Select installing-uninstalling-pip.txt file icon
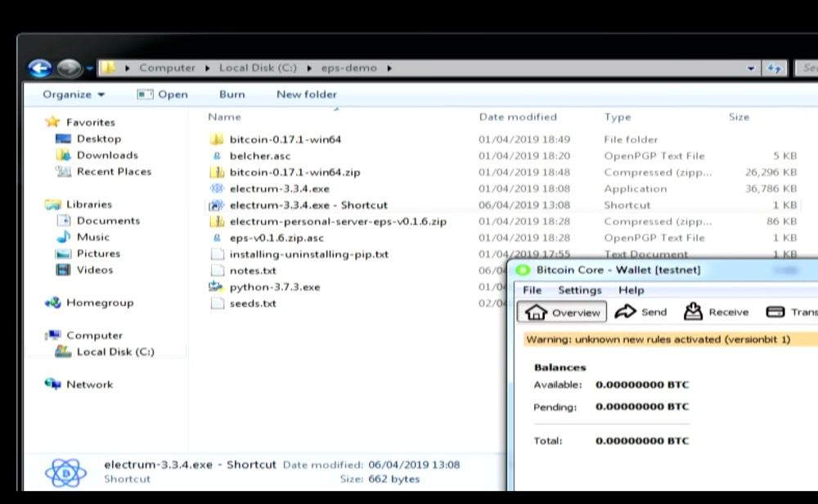Image resolution: width=818 pixels, height=504 pixels. pyautogui.click(x=217, y=254)
